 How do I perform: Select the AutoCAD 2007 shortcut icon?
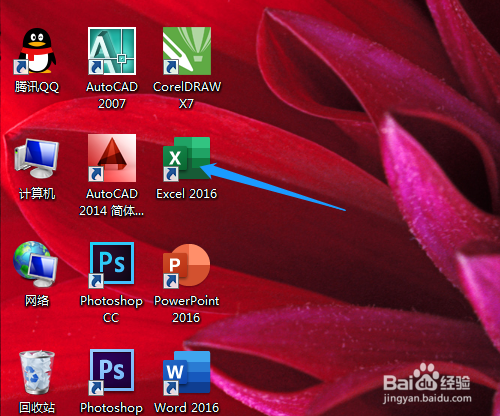112,51
